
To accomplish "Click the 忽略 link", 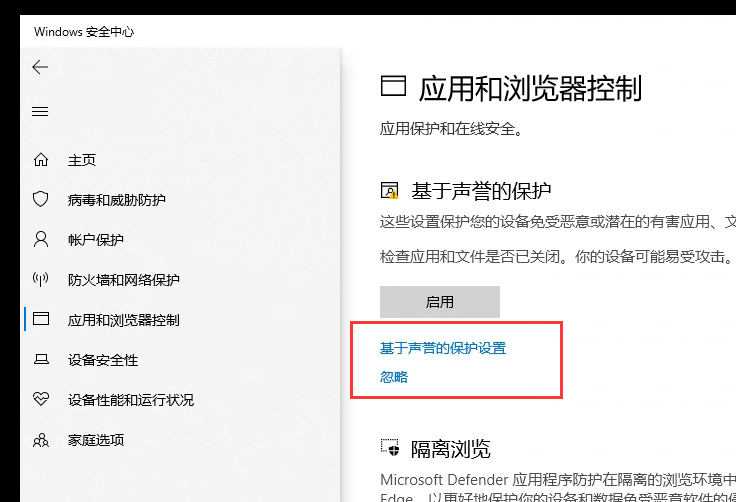I will 394,377.
